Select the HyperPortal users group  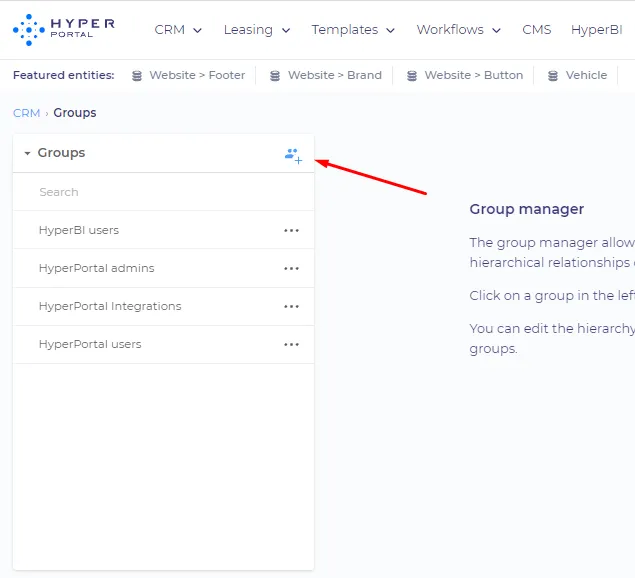[90, 344]
